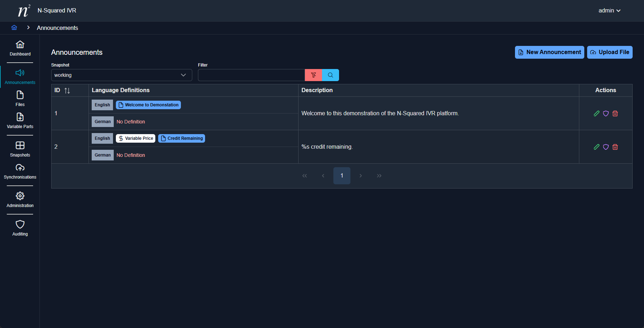Go to Variable Parts section

tap(20, 121)
